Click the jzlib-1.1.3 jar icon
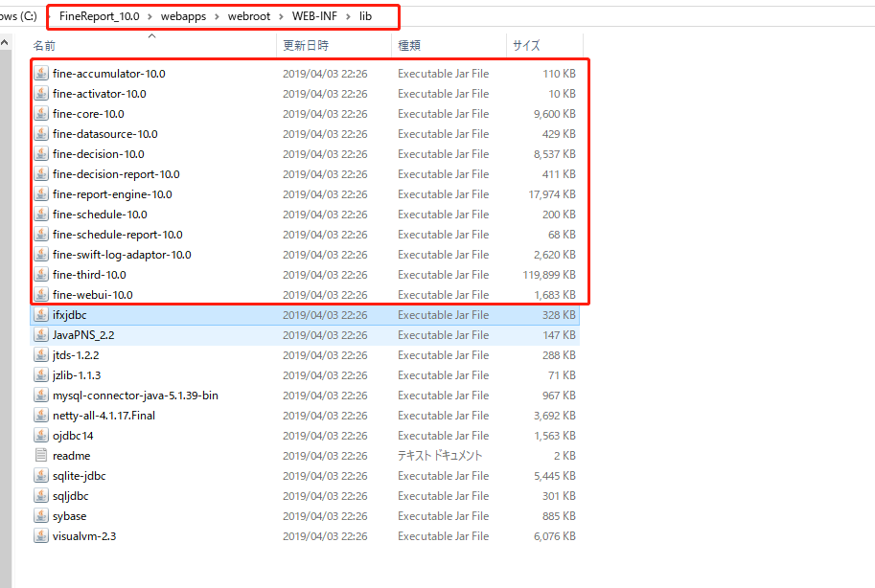 point(41,374)
